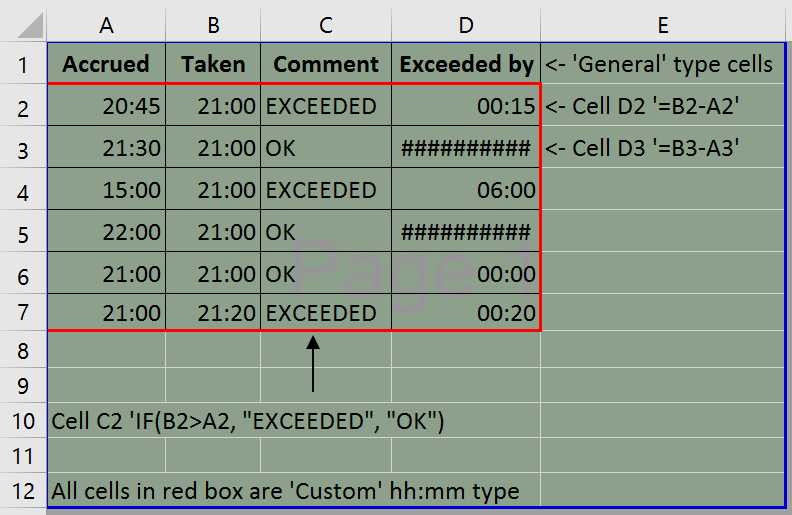Click the 'Exceeded by' header cell

coord(466,64)
